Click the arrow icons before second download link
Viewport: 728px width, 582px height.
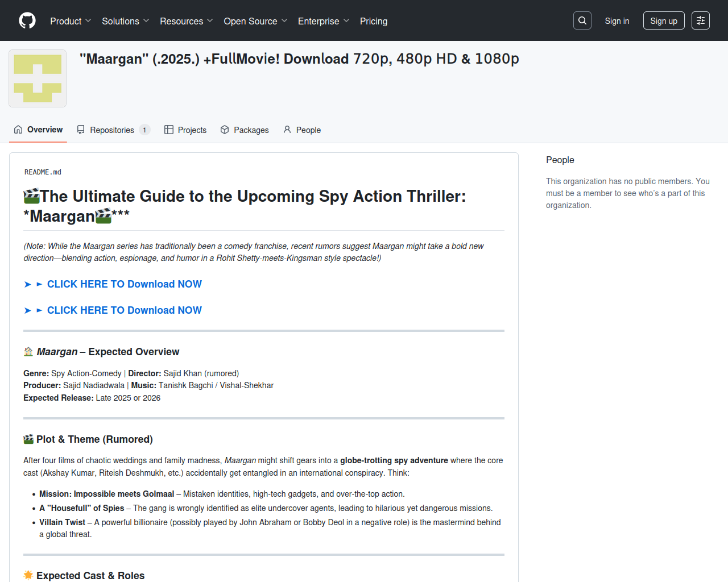tap(34, 310)
